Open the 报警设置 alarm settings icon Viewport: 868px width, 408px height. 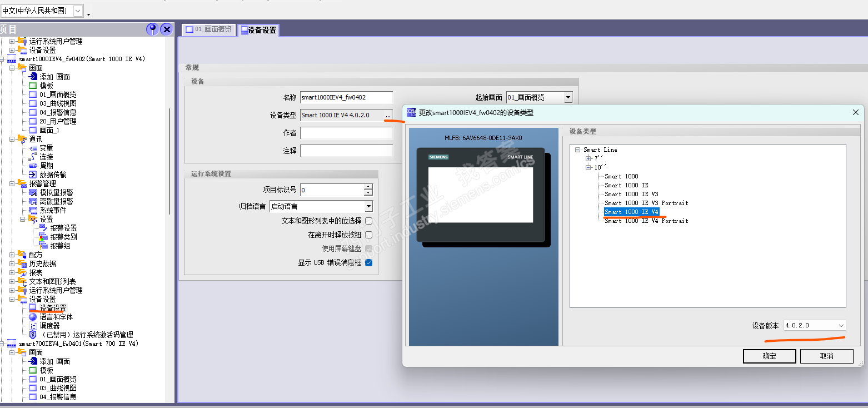pyautogui.click(x=43, y=228)
